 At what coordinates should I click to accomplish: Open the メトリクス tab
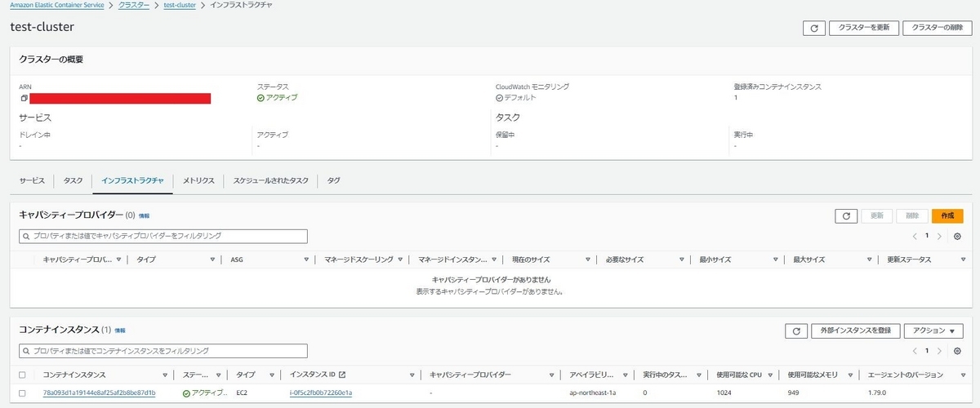198,180
